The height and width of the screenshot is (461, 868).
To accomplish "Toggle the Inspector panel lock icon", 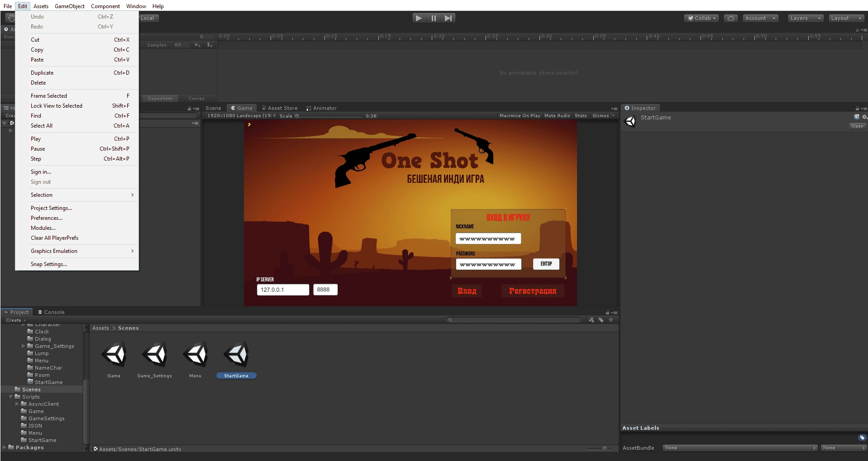I will coord(857,109).
